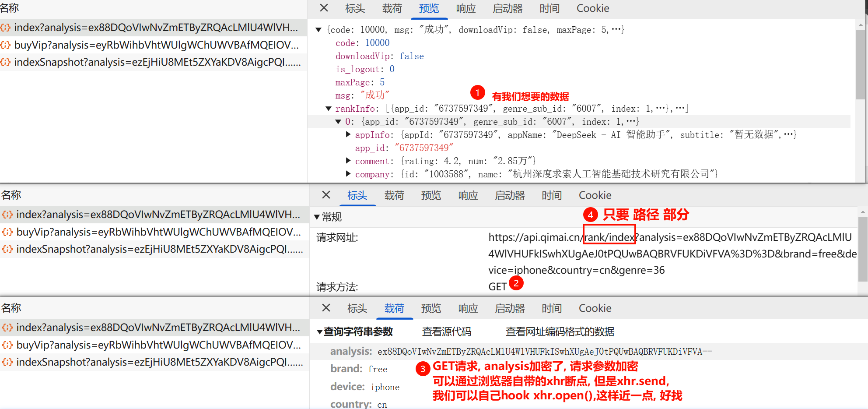Expand the comment object node
Image resolution: width=868 pixels, height=409 pixels.
point(348,161)
